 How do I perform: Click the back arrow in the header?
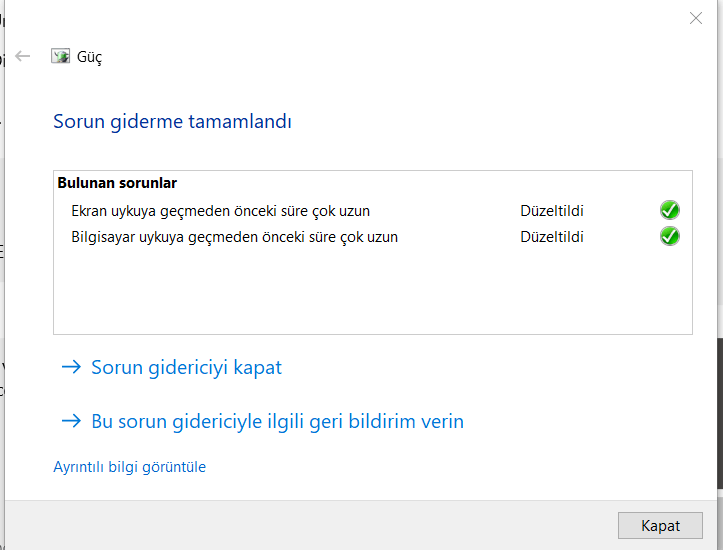point(22,56)
